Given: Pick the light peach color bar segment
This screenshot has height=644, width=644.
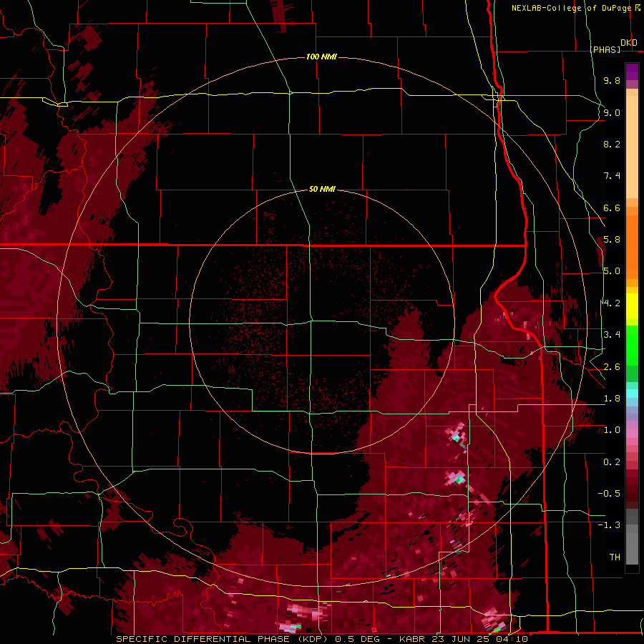Looking at the screenshot, I should tap(632, 148).
